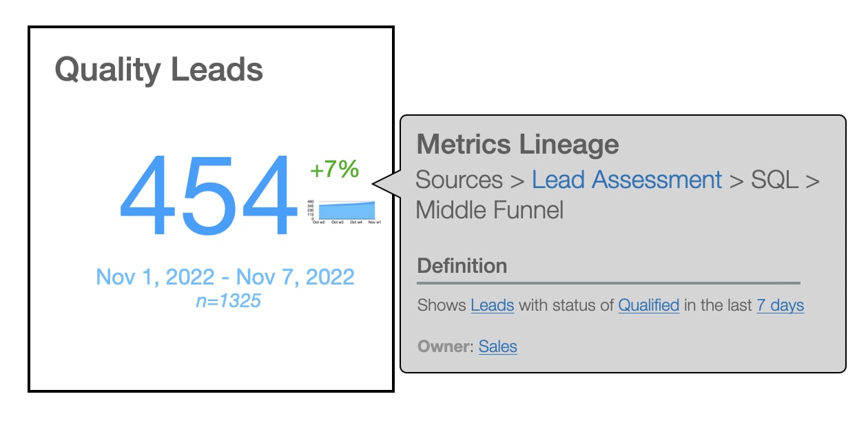This screenshot has height=423, width=868.
Task: Follow the Leads definition link
Action: [492, 305]
